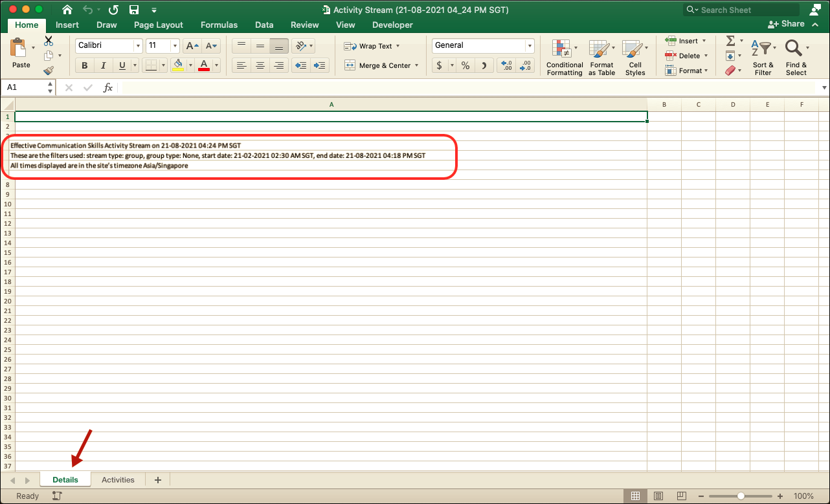Center cell text horizontally
The width and height of the screenshot is (830, 504).
click(260, 65)
